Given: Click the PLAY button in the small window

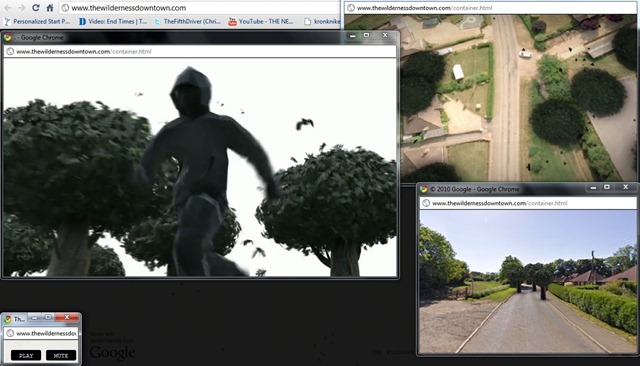Looking at the screenshot, I should click(x=26, y=355).
